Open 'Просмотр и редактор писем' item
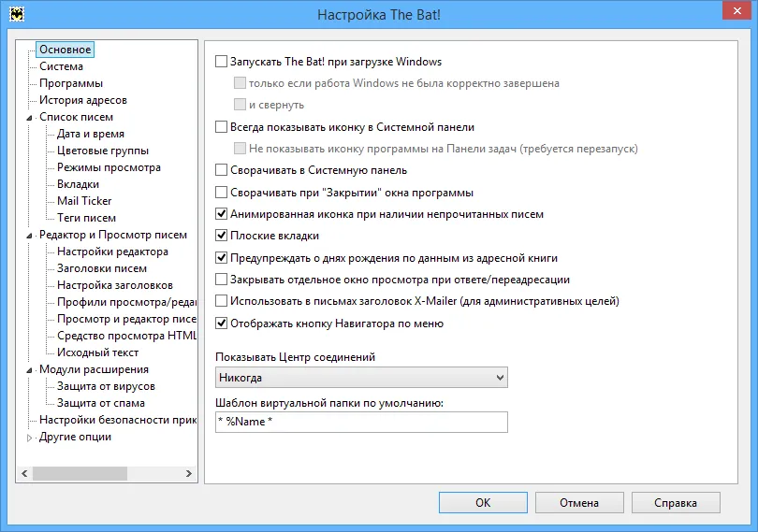 point(126,320)
